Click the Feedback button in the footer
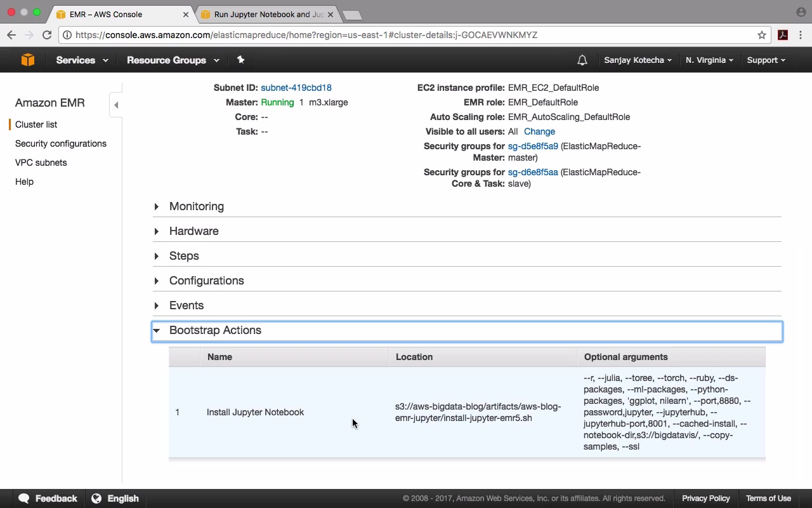This screenshot has height=508, width=812. [x=48, y=498]
